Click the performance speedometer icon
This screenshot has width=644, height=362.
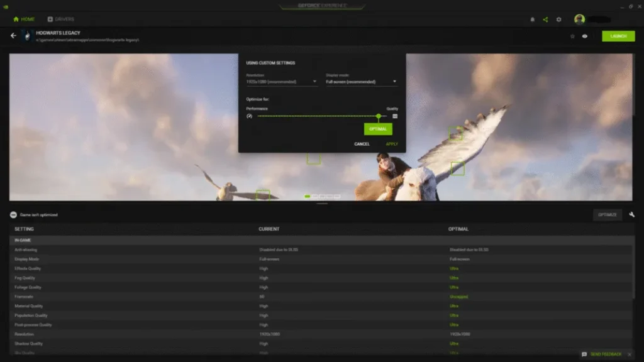[x=249, y=116]
